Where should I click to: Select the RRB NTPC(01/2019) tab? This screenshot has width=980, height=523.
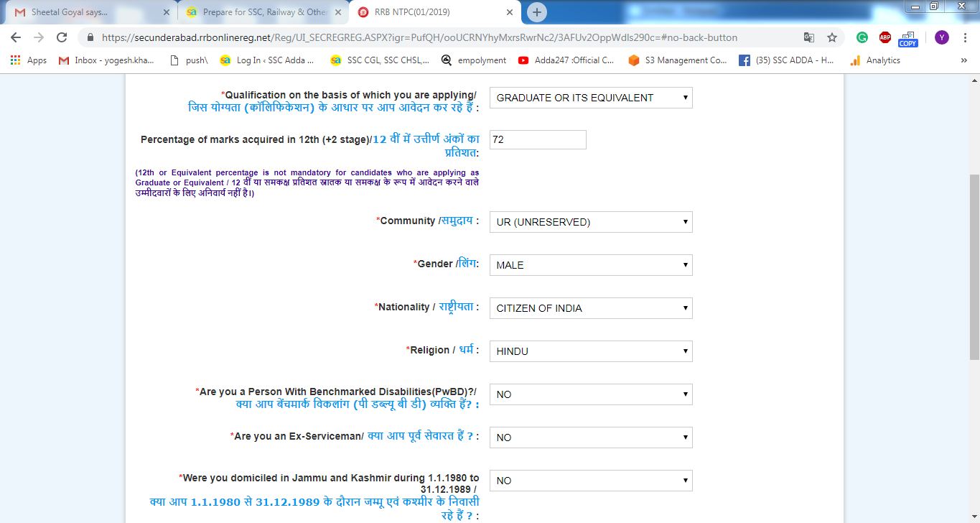click(436, 12)
